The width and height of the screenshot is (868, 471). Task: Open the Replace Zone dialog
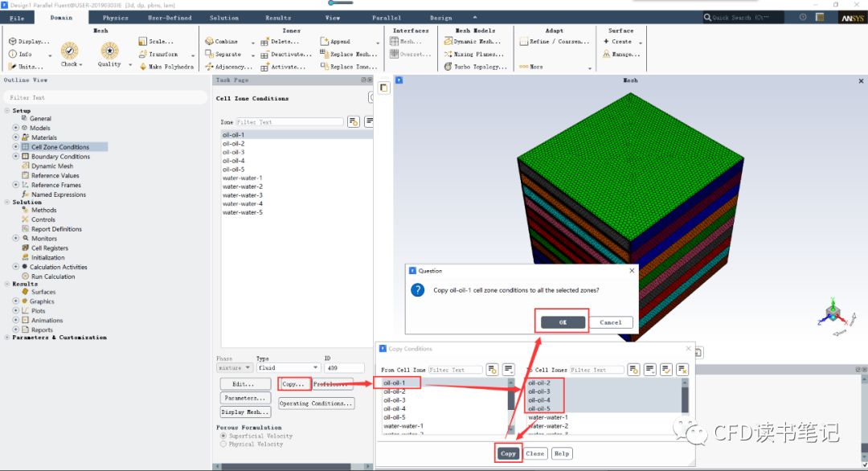349,67
